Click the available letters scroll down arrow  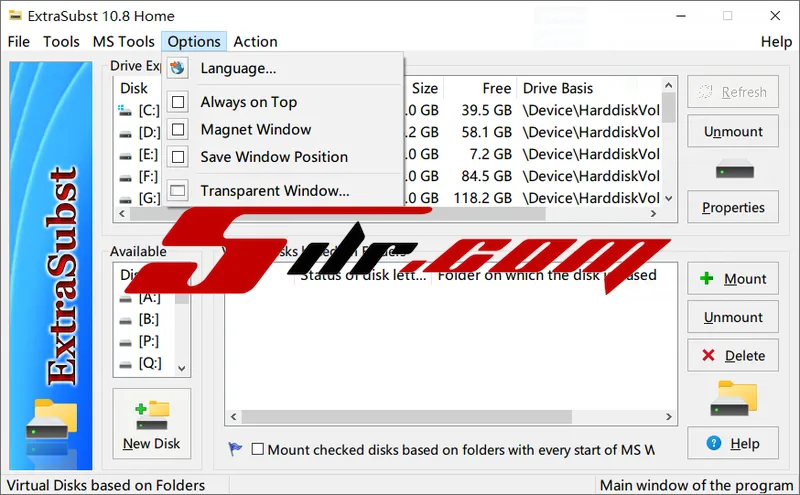[182, 368]
